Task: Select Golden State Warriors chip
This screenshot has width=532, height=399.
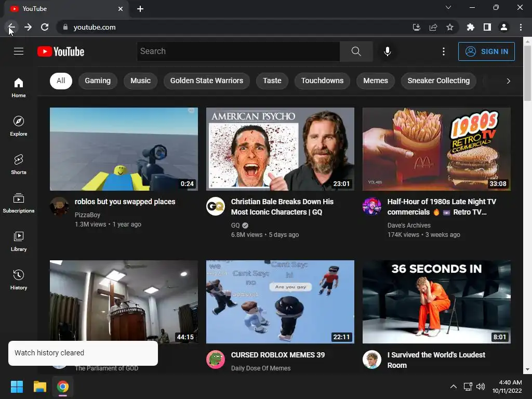Action: point(207,81)
